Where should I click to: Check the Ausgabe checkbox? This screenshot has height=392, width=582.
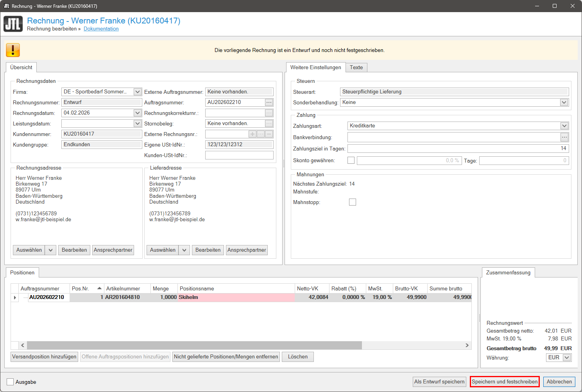click(10, 382)
